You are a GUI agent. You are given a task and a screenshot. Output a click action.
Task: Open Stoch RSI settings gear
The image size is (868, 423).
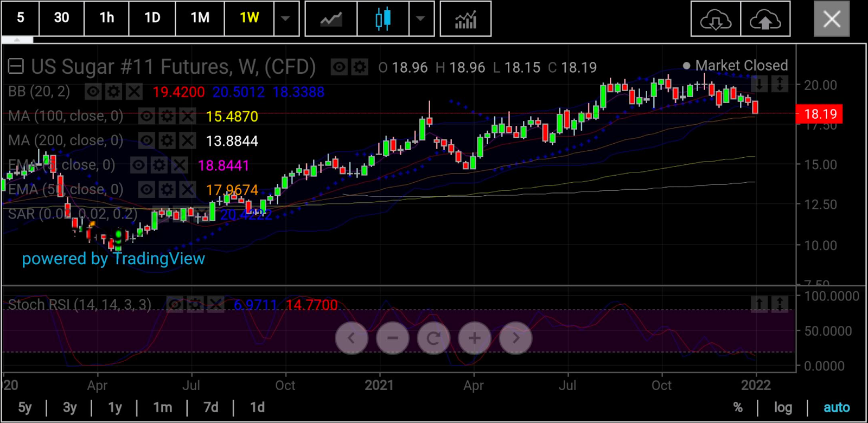pos(195,305)
